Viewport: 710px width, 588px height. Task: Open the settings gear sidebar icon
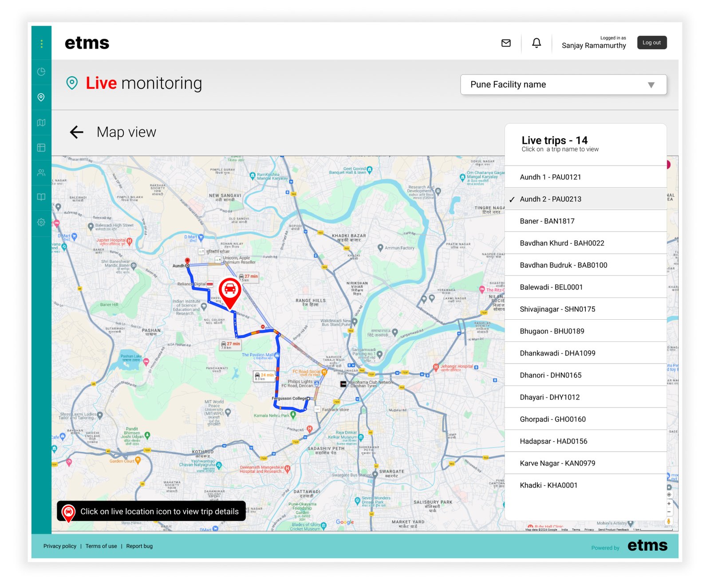(x=41, y=222)
